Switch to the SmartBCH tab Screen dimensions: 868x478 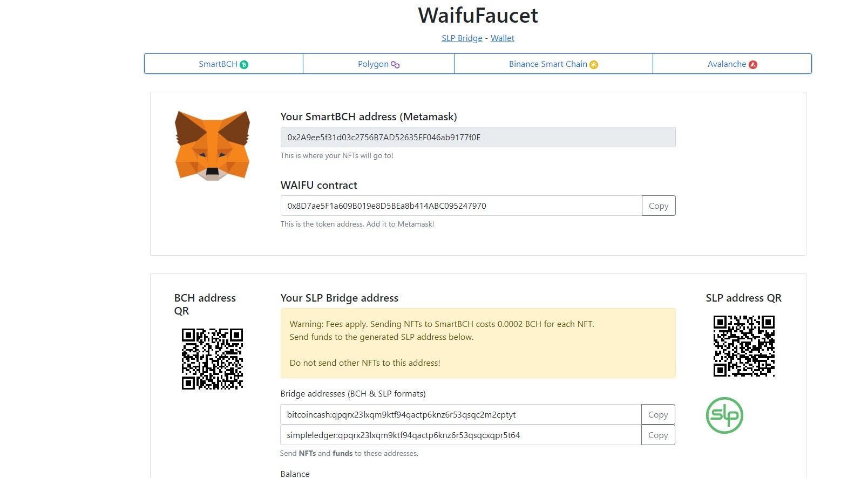pos(223,64)
